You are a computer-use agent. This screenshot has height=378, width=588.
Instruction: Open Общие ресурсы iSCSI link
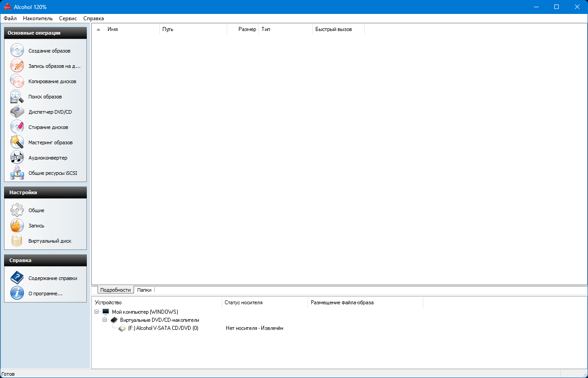tap(53, 173)
